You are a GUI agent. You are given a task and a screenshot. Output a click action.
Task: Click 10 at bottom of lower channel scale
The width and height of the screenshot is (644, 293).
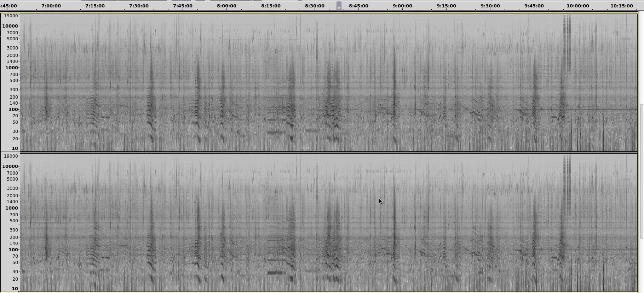click(x=15, y=288)
